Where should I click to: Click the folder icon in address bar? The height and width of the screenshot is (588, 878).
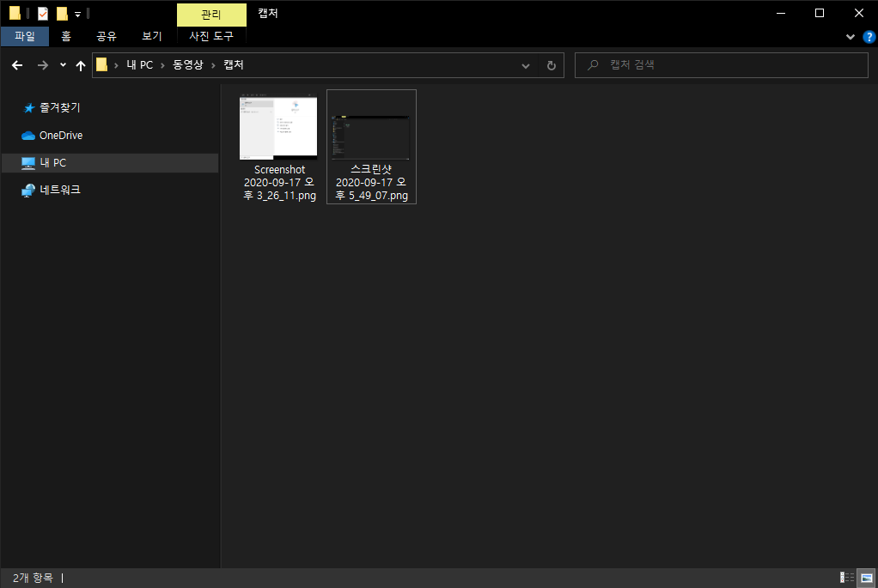[x=102, y=65]
